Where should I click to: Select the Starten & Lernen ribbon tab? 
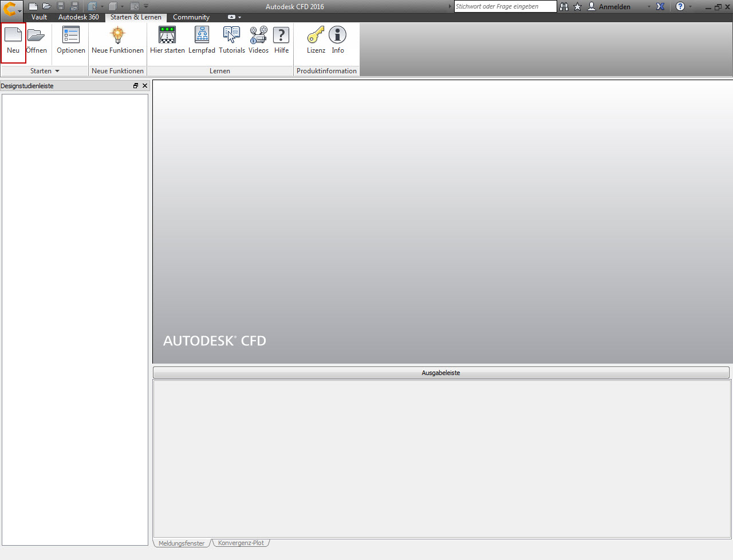point(136,17)
